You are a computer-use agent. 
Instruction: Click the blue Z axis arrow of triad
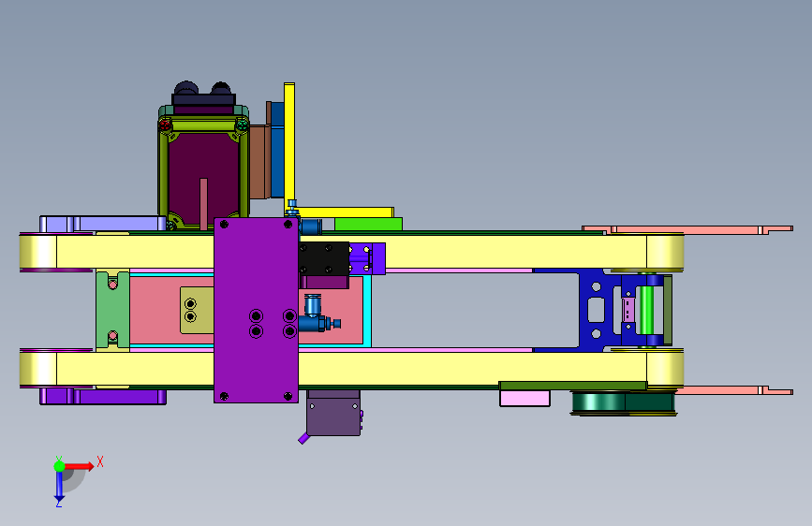[59, 487]
